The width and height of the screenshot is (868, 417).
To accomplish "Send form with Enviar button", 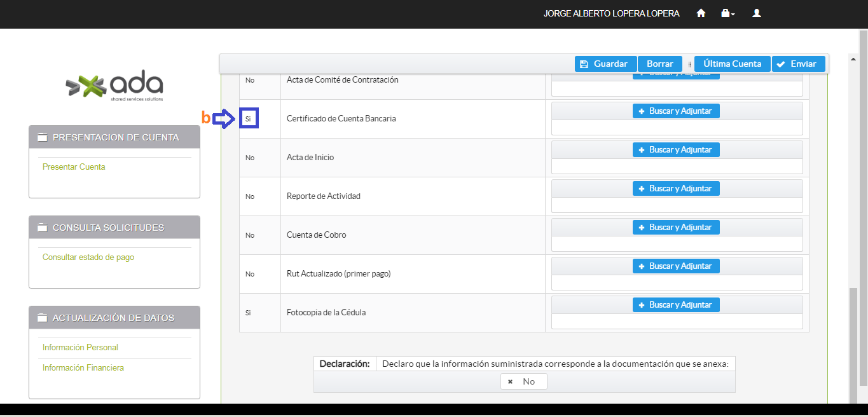I will [x=797, y=64].
